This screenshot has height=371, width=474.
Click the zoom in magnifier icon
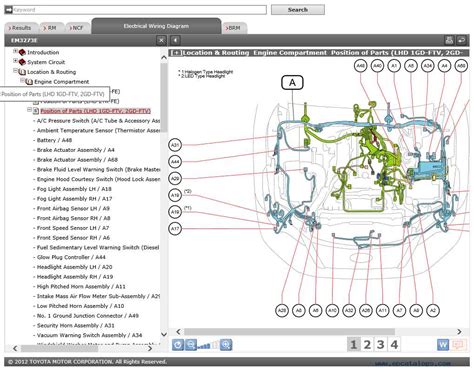(226, 345)
